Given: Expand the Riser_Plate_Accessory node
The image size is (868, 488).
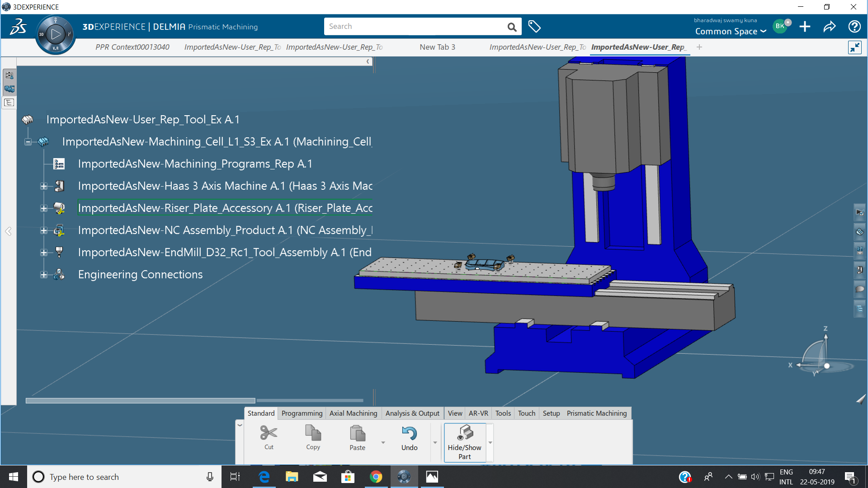Looking at the screenshot, I should click(44, 208).
